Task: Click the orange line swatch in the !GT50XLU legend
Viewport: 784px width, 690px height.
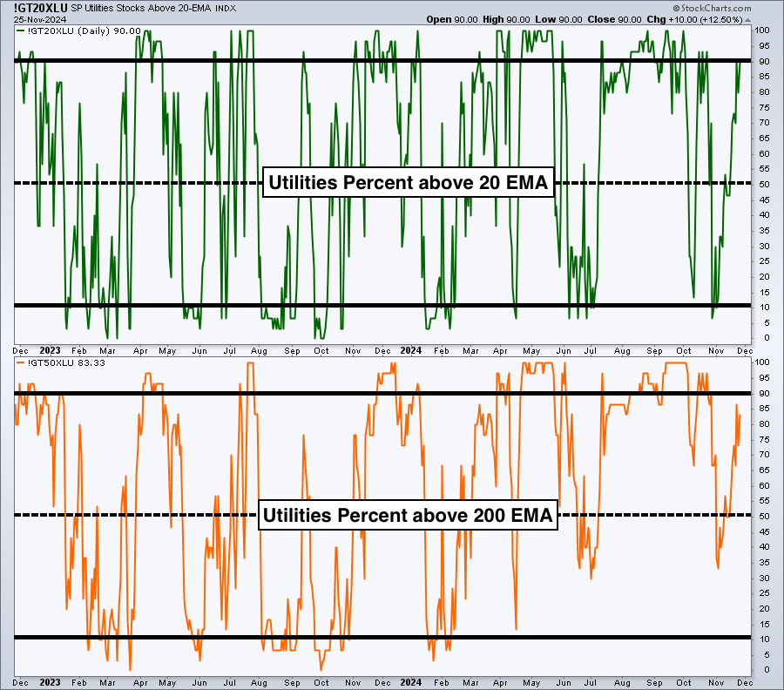Action: pyautogui.click(x=21, y=363)
